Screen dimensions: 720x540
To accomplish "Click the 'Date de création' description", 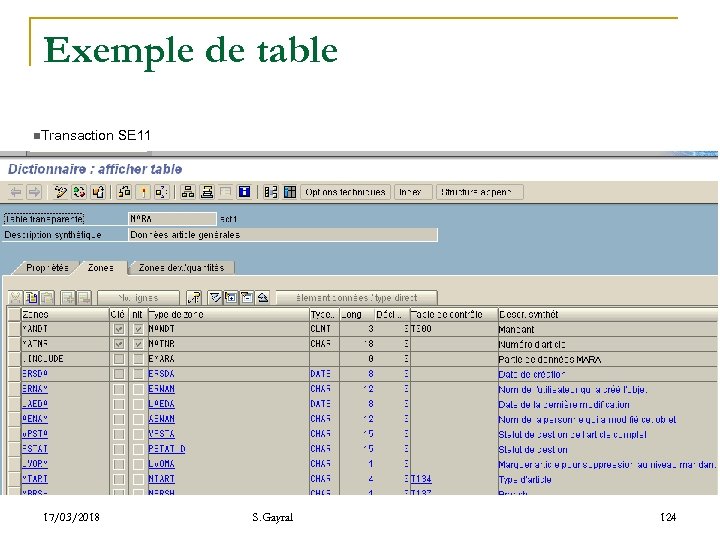I will click(x=532, y=374).
